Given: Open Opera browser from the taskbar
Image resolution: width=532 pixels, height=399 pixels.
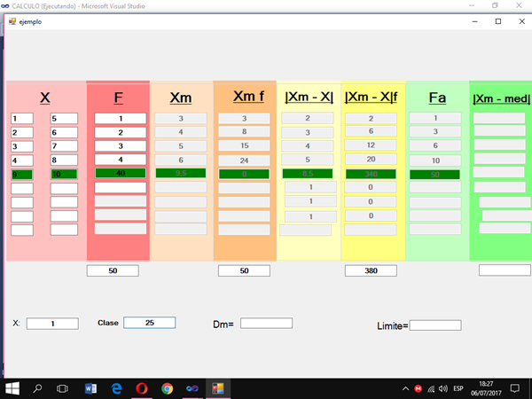Looking at the screenshot, I should coord(142,388).
